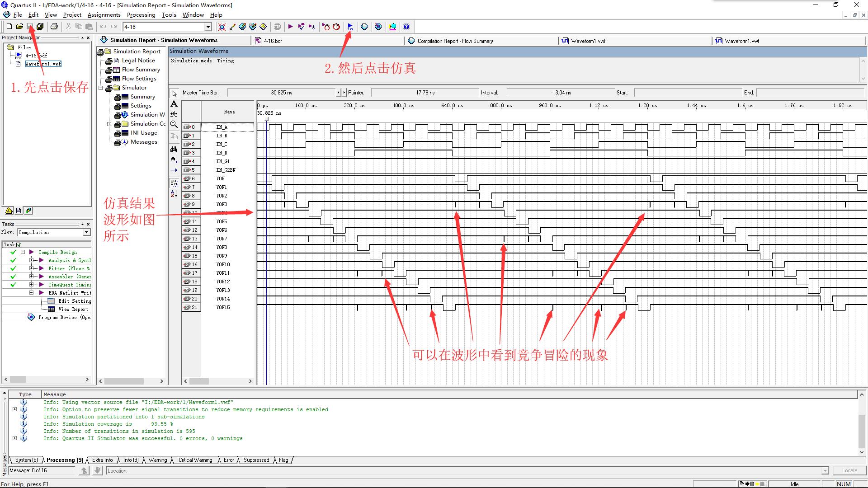Open the 4-16 project dropdown in the toolbar
Viewport: 868px width, 488px height.
[x=208, y=27]
